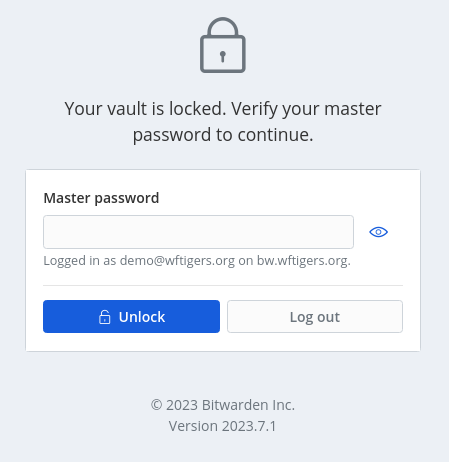This screenshot has width=449, height=462.
Task: Toggle master password visibility with eye icon
Action: click(378, 232)
